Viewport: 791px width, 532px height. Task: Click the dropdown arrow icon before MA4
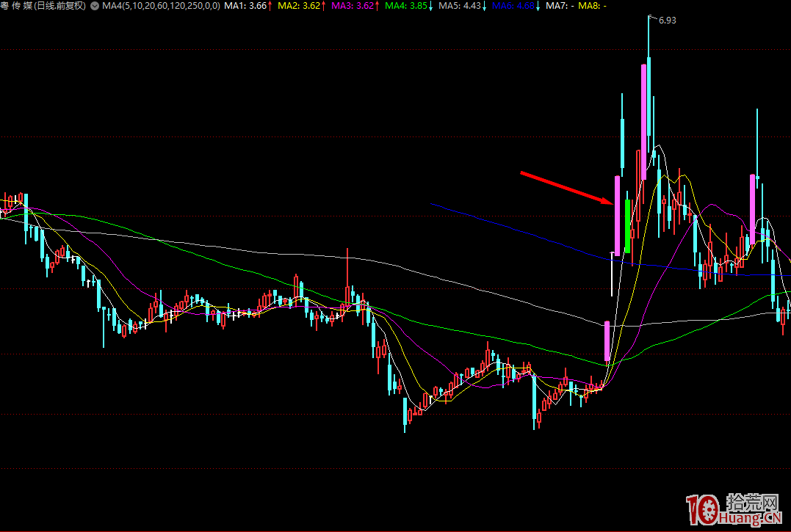point(95,6)
